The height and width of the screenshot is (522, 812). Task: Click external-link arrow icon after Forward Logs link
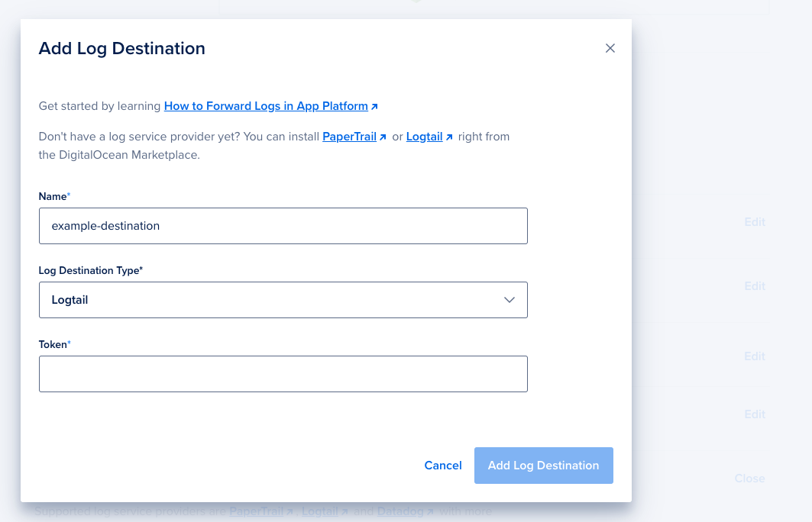374,107
